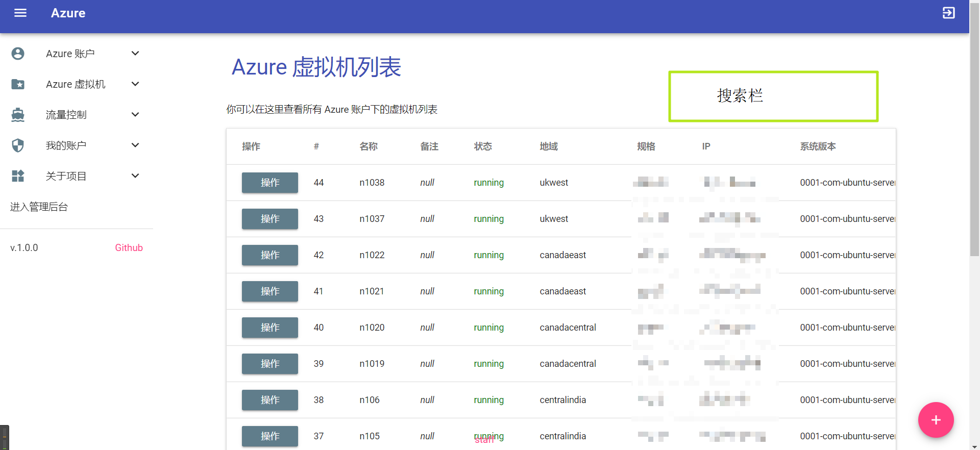Open the Github link
980x450 pixels.
pyautogui.click(x=129, y=247)
